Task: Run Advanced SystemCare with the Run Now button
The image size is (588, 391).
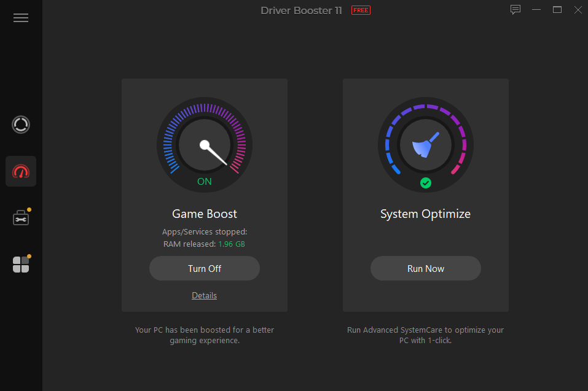Action: [x=425, y=268]
